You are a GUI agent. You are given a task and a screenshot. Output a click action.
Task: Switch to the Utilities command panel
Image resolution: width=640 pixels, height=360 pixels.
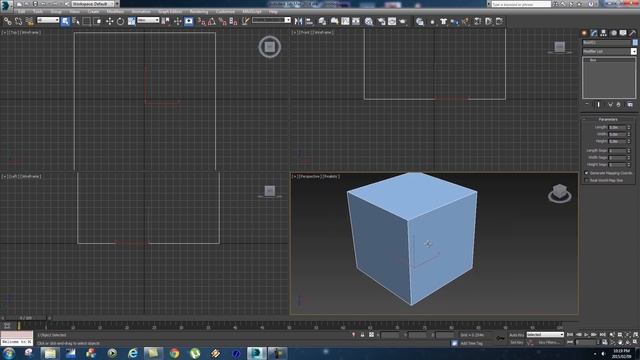click(633, 33)
